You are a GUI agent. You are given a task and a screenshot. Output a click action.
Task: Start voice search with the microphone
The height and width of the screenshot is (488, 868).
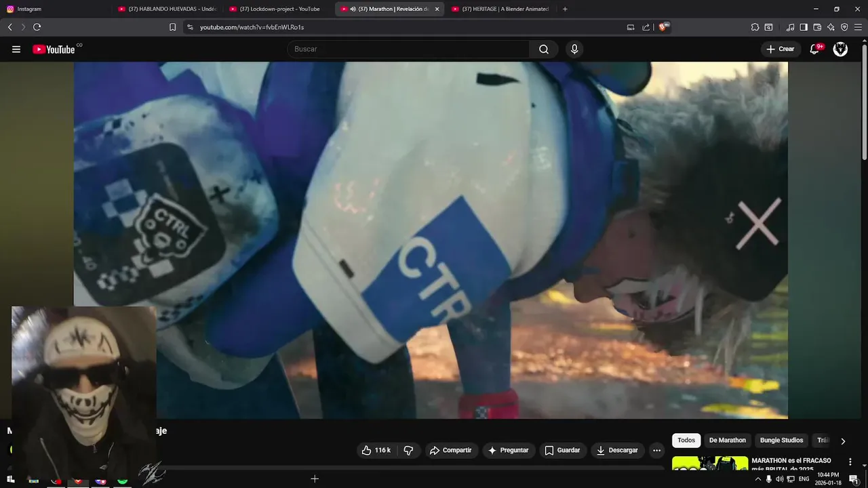pos(574,49)
